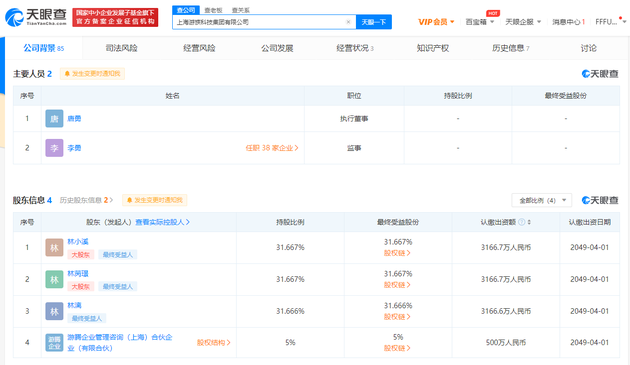Viewport: 630px width, 365px height.
Task: Sort by 认缴出资额 using sort arrows
Action: pyautogui.click(x=529, y=222)
